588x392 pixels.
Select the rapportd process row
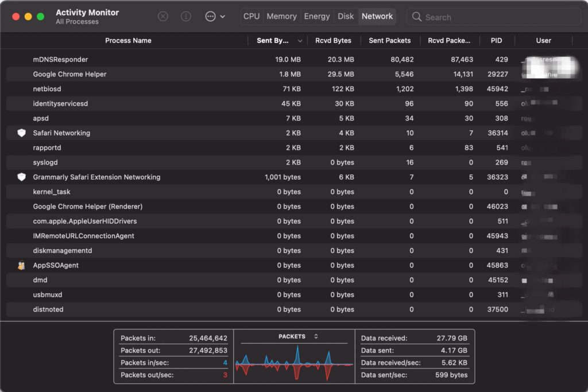coord(294,148)
